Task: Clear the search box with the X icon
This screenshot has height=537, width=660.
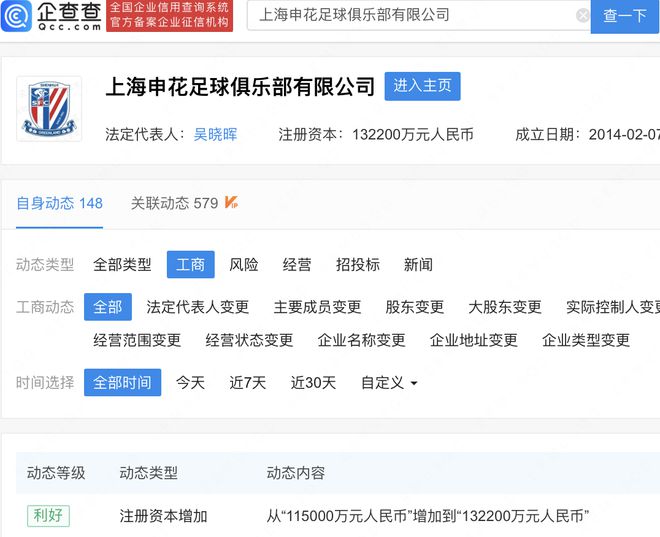Action: pos(583,16)
